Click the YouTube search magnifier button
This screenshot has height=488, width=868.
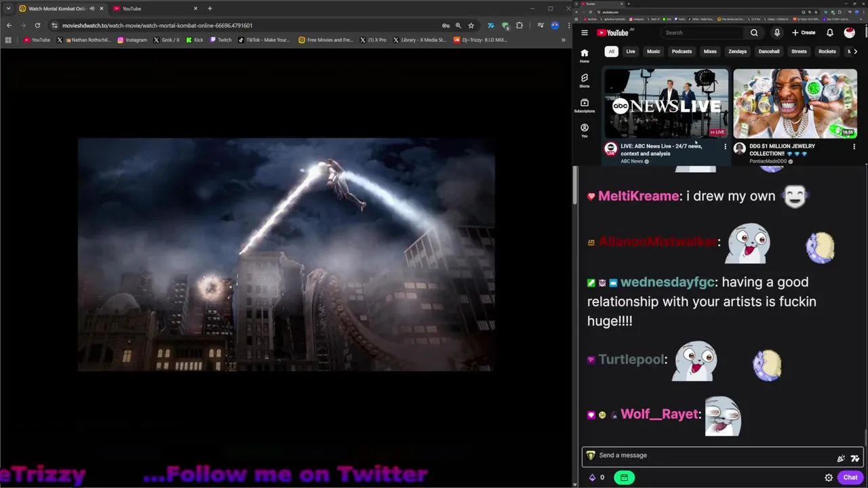pyautogui.click(x=754, y=33)
